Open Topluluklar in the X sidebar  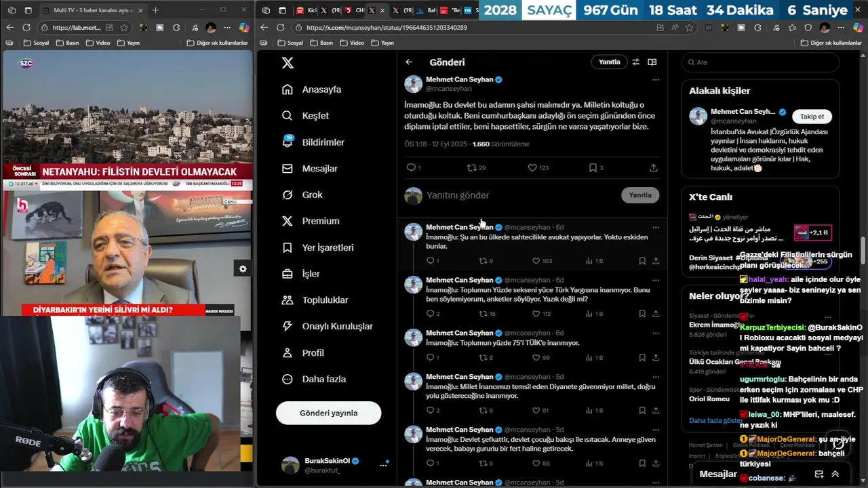click(x=315, y=300)
